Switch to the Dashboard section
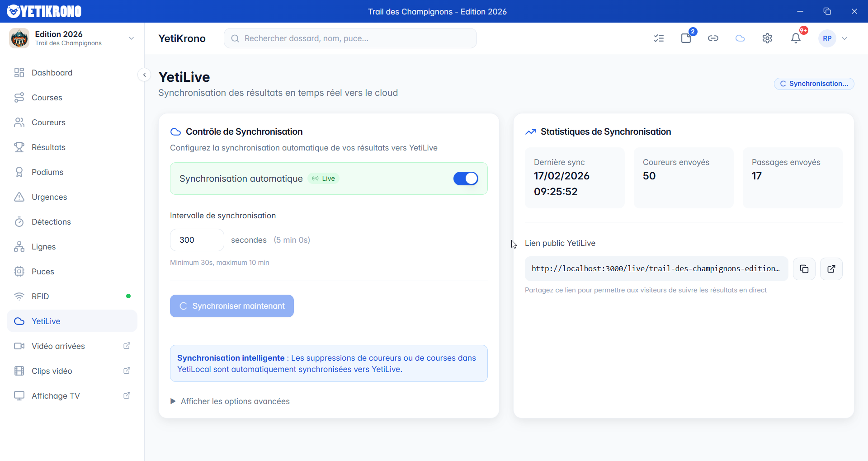 click(52, 72)
